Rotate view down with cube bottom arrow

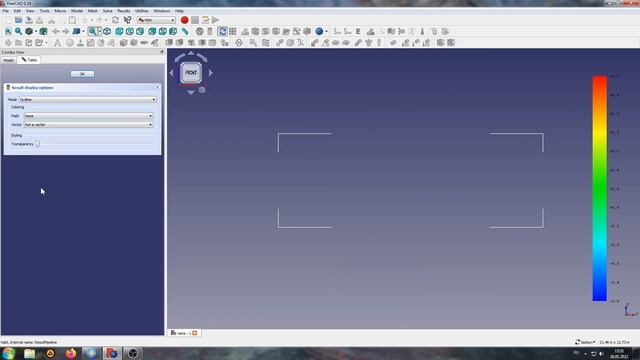(191, 93)
